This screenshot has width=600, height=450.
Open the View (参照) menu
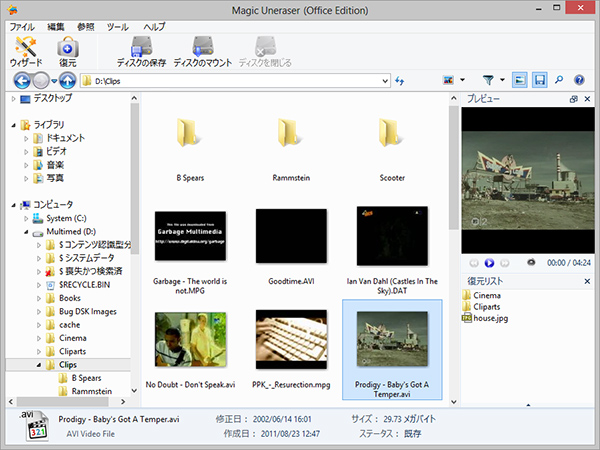[86, 27]
